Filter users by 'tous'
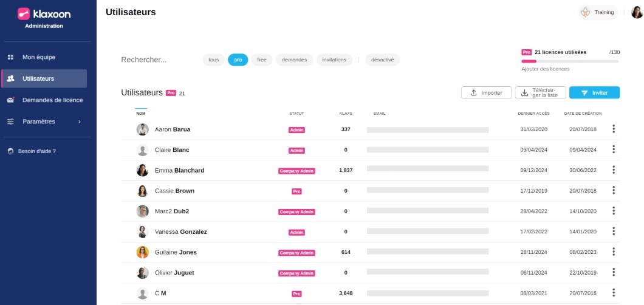 coord(213,60)
